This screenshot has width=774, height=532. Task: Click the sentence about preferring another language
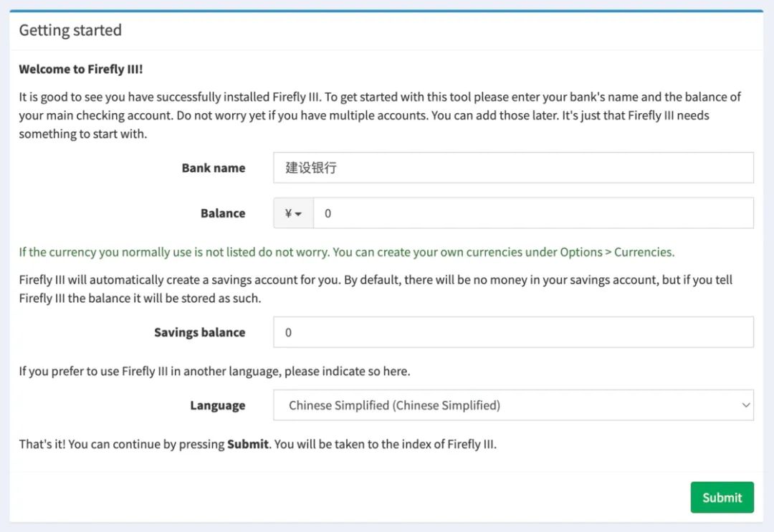pyautogui.click(x=215, y=371)
